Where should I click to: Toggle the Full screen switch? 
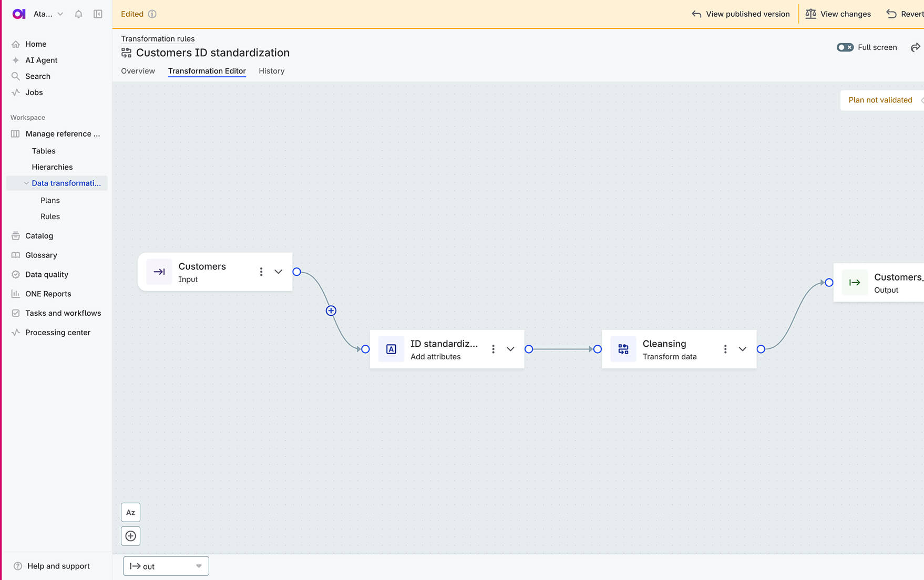pyautogui.click(x=845, y=47)
